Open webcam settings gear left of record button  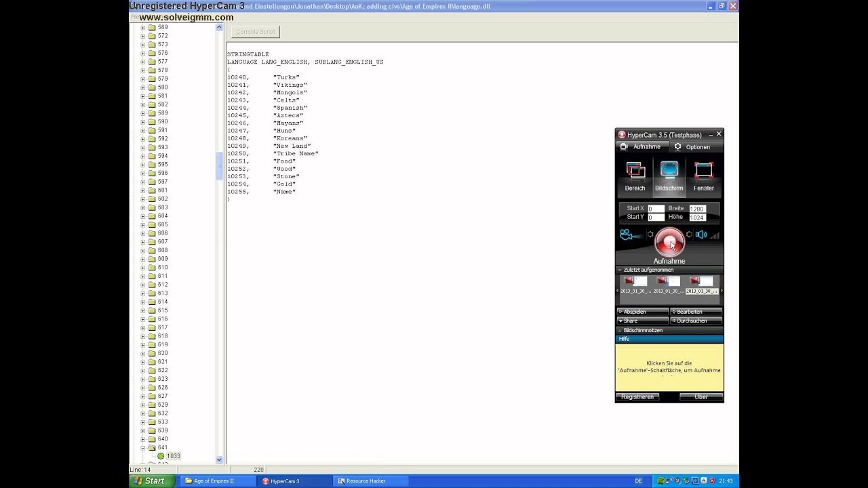(x=650, y=235)
